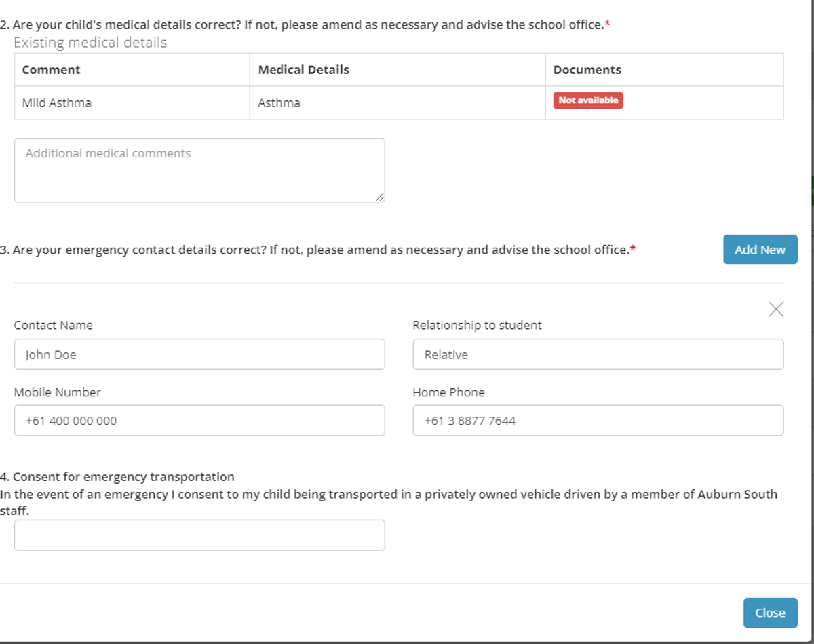Edit the Relationship to student field

(598, 354)
